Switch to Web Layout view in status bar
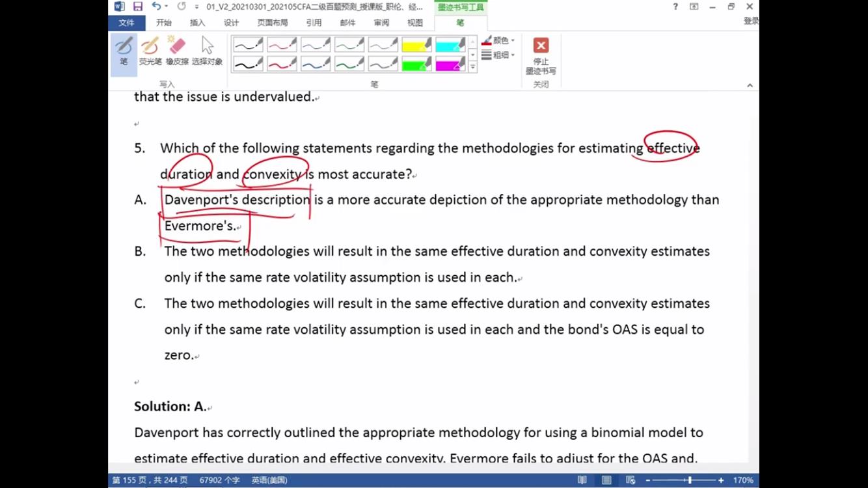 pos(630,480)
